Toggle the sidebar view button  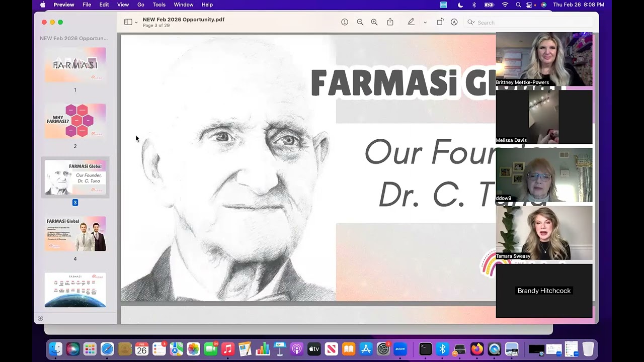(x=128, y=22)
